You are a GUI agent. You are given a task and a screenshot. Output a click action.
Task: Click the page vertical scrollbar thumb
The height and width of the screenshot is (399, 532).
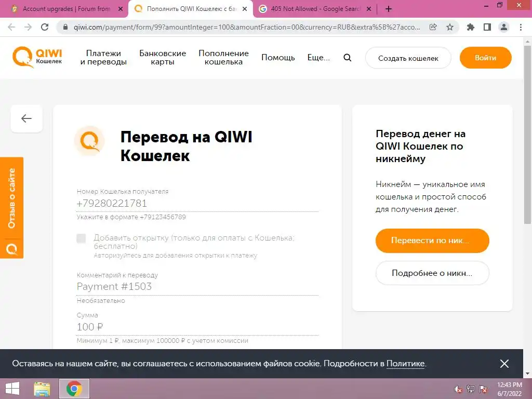[x=527, y=134]
